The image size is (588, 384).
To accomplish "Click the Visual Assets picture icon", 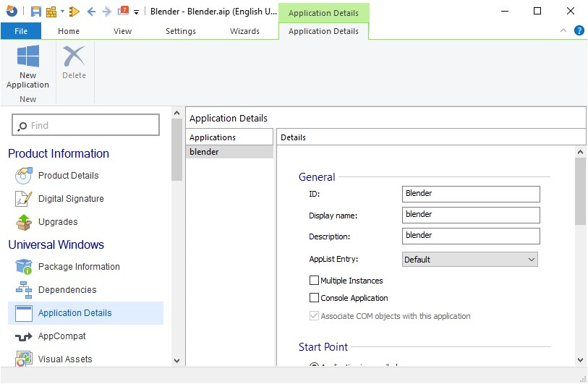I will (x=24, y=359).
